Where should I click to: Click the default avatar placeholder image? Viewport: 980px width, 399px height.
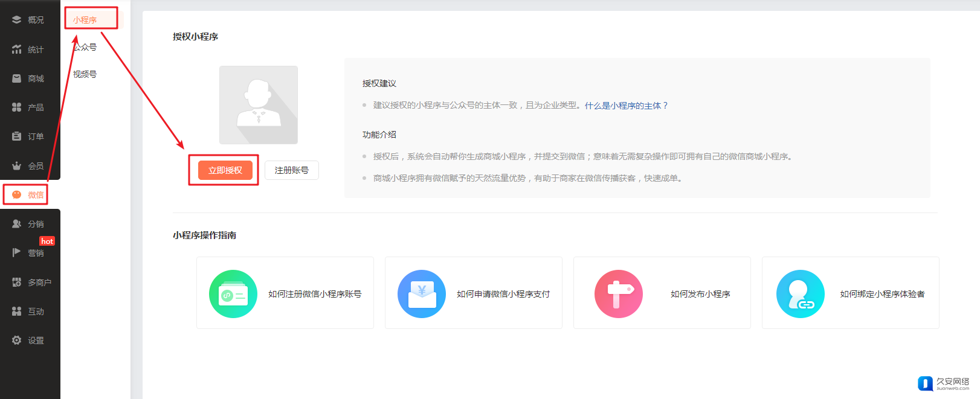tap(259, 105)
